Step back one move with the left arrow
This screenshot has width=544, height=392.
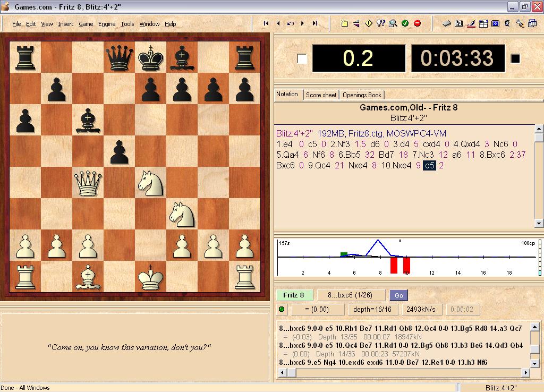coord(278,23)
